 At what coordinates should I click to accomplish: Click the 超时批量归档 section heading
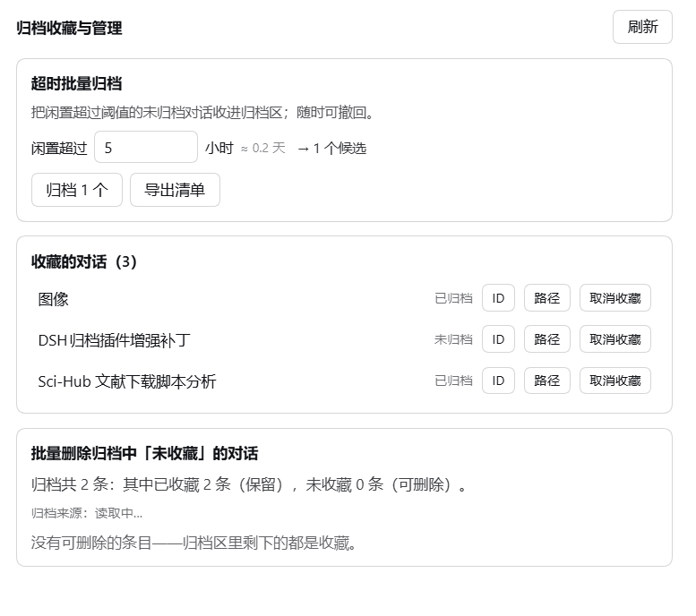[x=76, y=83]
